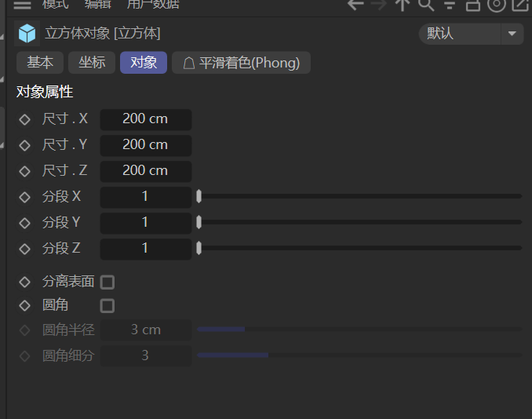Click the 分段 Y slider handle
Viewport: 532px width, 419px height.
199,222
